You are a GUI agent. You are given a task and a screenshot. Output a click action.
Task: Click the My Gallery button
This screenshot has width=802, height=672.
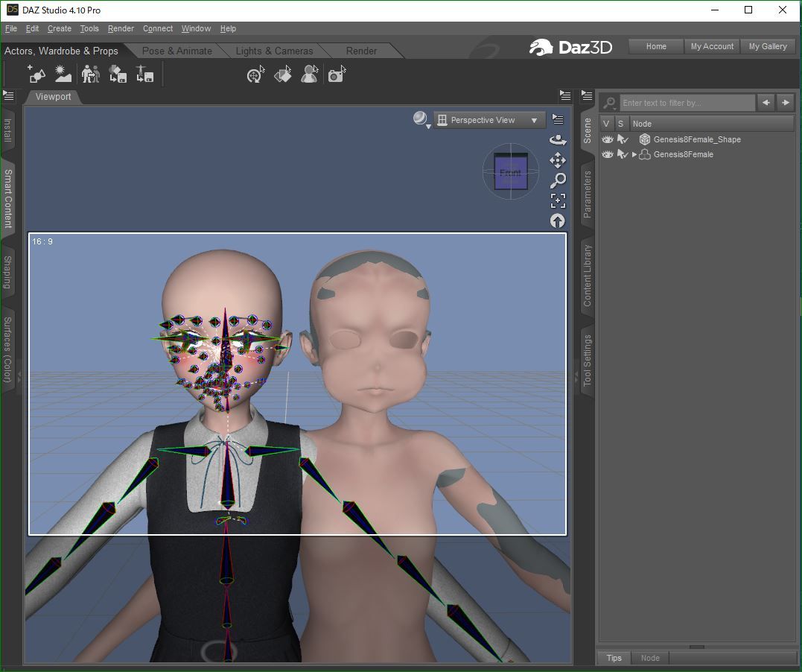coord(768,46)
